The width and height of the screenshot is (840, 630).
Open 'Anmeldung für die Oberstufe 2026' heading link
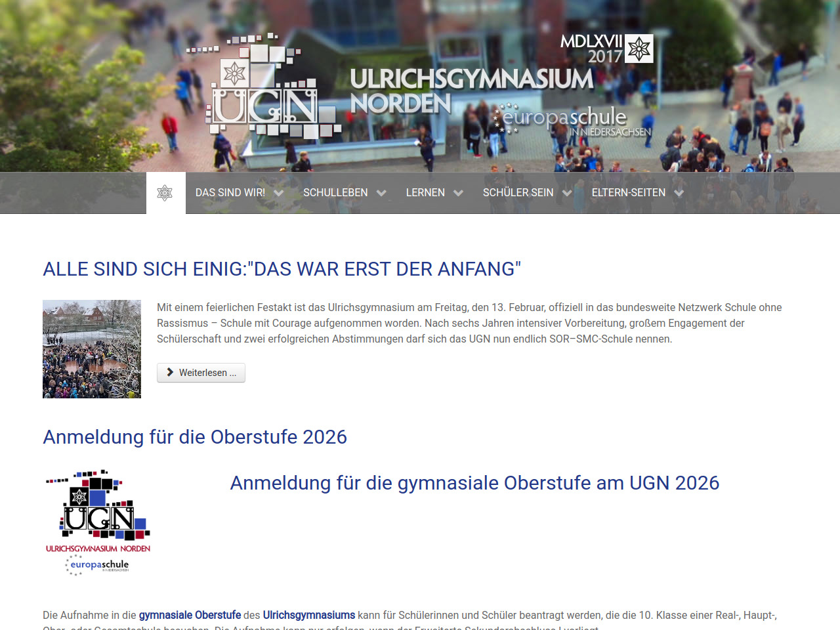[x=195, y=437]
